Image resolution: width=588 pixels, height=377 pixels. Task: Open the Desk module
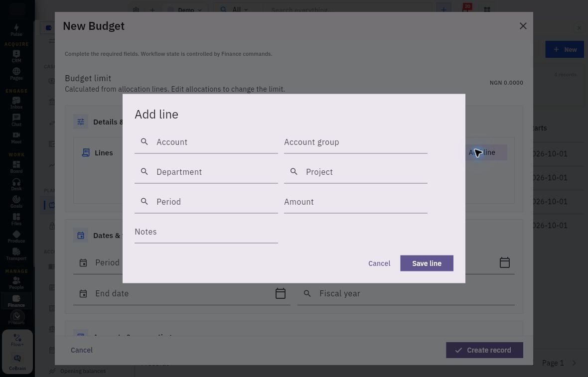coord(16,184)
